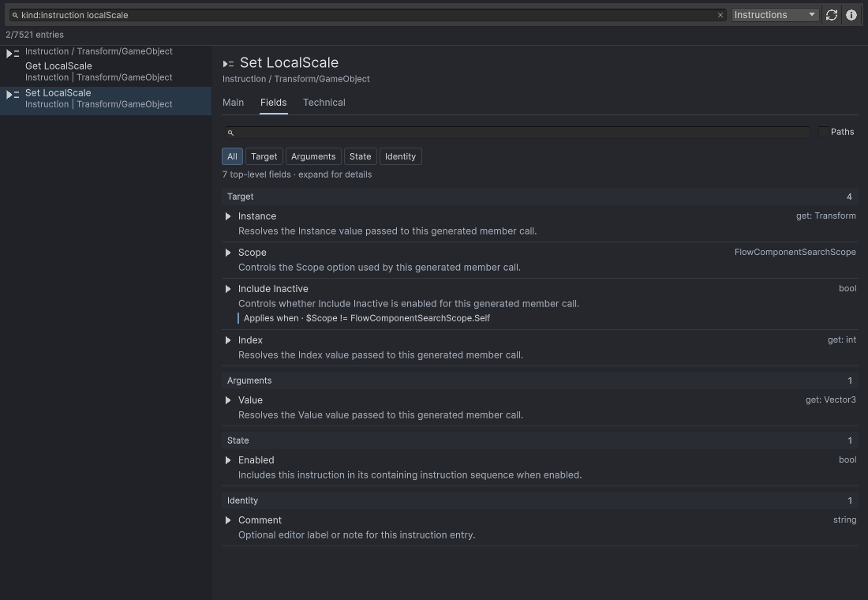
Task: Expand the Scope field
Action: 228,253
